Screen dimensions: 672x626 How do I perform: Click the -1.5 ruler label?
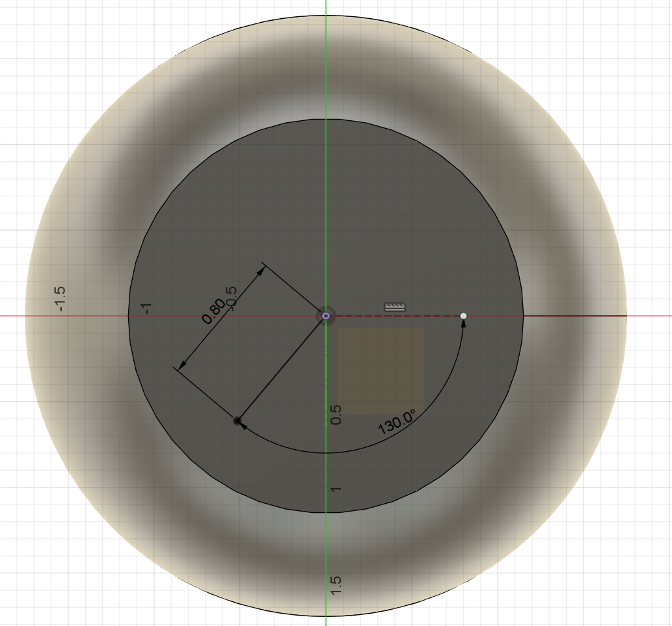[59, 299]
